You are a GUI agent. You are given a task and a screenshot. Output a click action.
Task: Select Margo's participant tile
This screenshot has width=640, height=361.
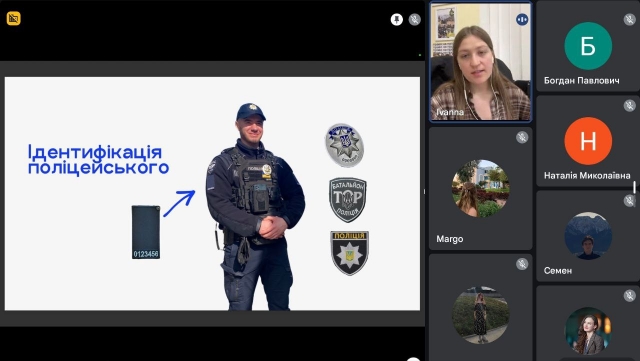tap(481, 188)
